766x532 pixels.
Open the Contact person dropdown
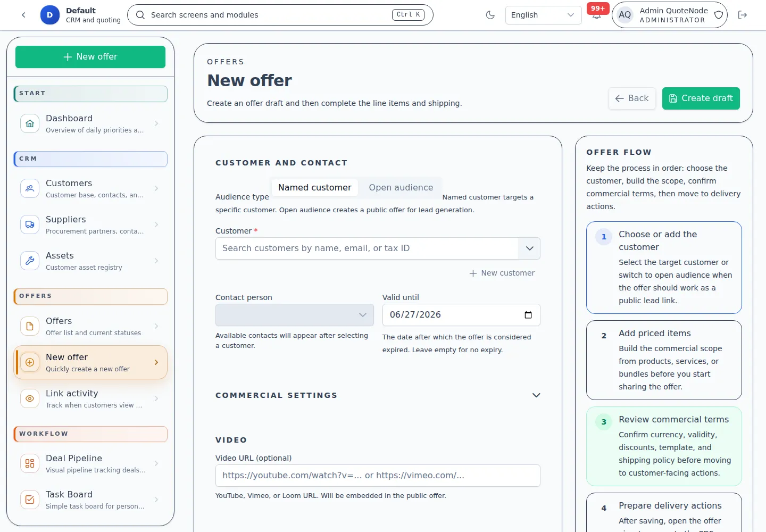(295, 315)
